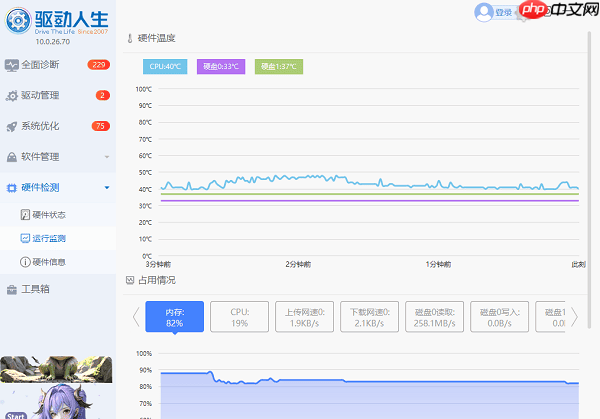Click the 驱动管理 gear icon
Image resolution: width=600 pixels, height=419 pixels.
tap(12, 96)
